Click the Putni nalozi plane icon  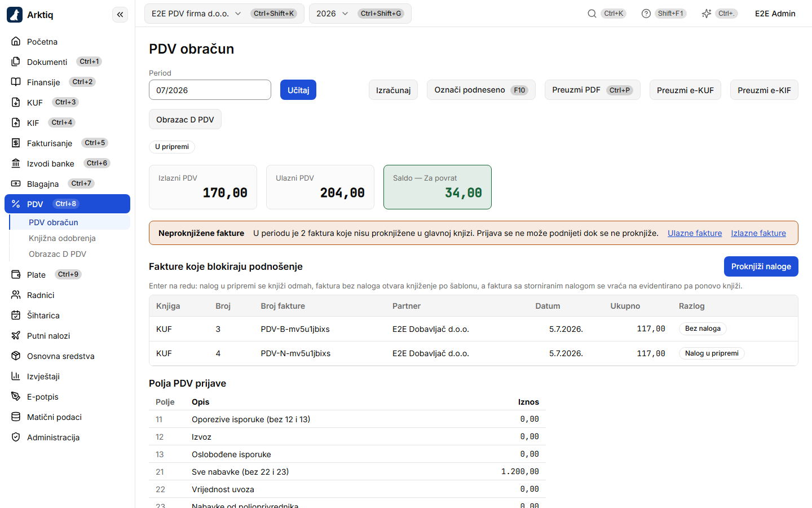[x=16, y=336]
